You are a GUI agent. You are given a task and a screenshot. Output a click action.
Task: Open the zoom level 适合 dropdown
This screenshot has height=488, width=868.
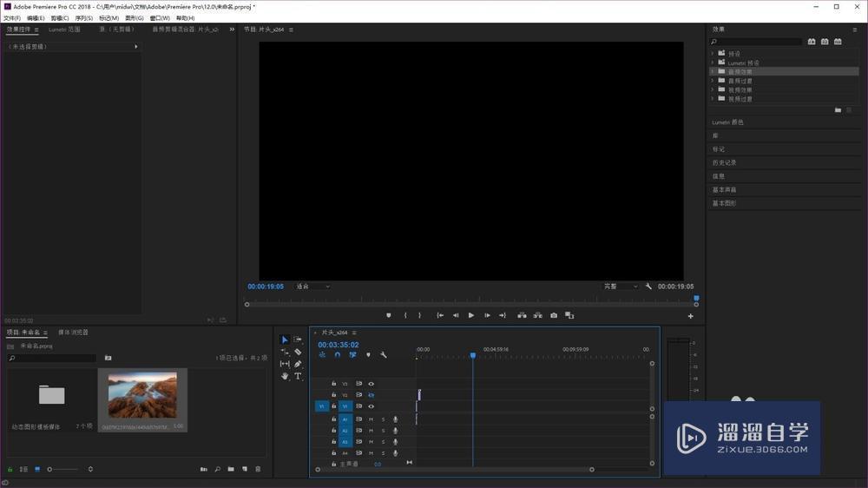312,286
